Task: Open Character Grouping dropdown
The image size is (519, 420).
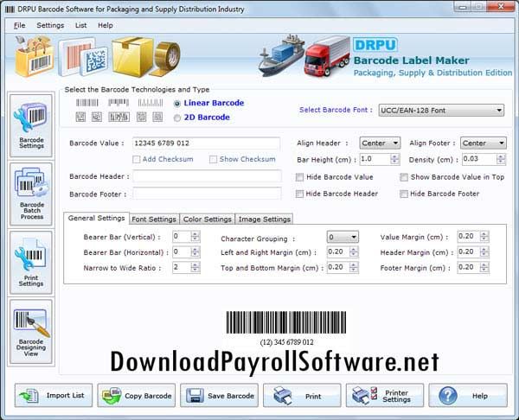Action: coord(343,237)
